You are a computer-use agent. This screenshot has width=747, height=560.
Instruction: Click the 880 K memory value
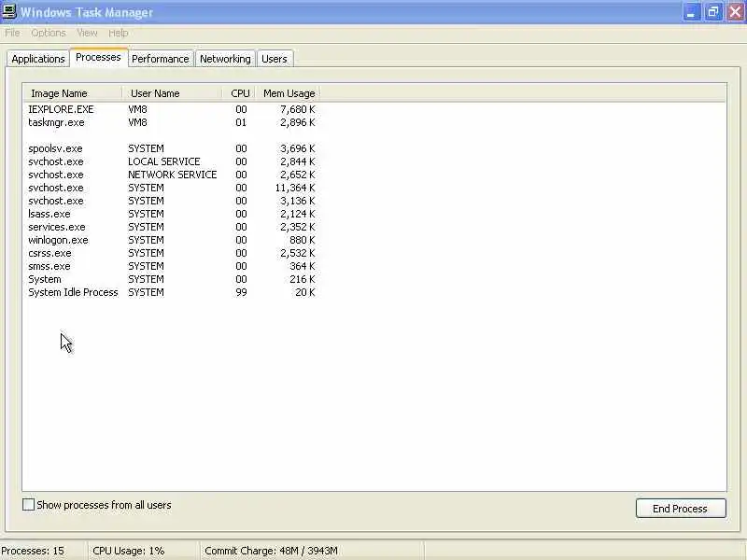click(302, 240)
